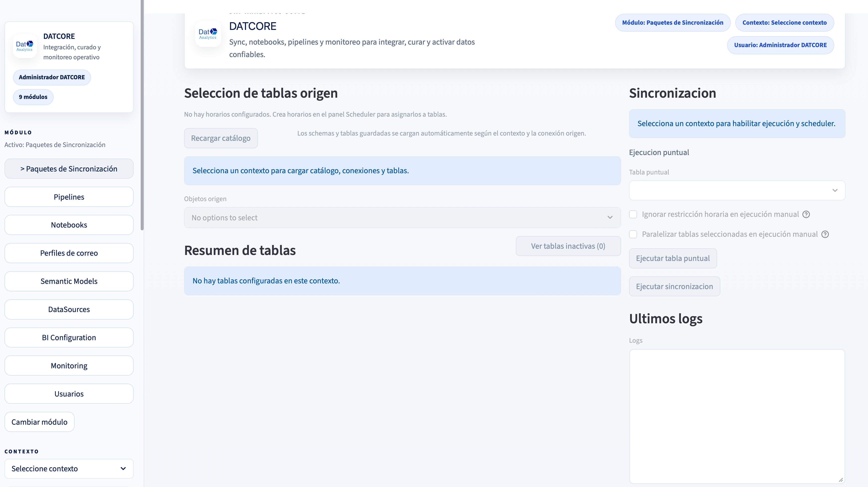
Task: Click the Resumen de tablas heading
Action: (240, 250)
